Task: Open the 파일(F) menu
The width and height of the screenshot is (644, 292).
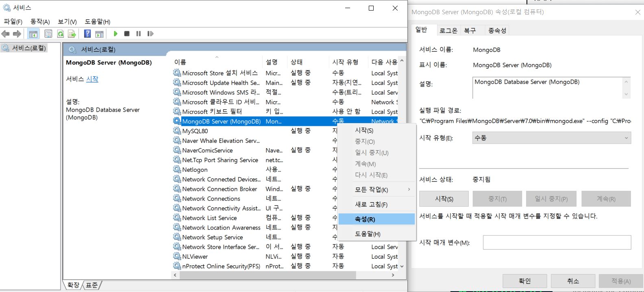Action: [x=13, y=22]
